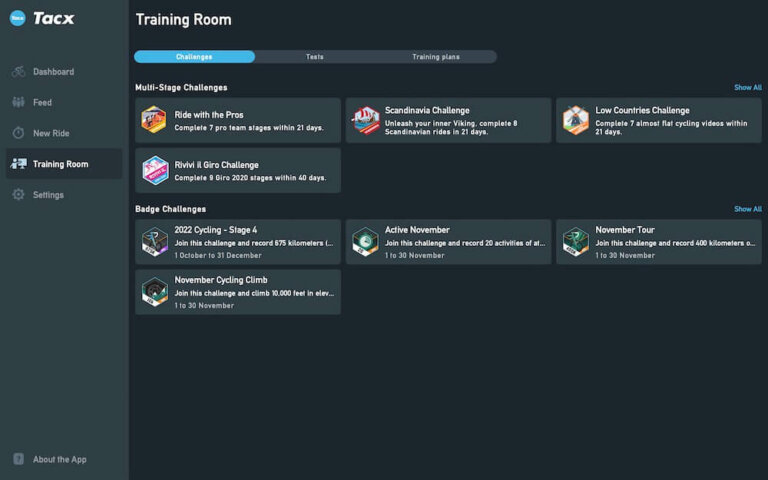Screen dimensions: 768x480
Task: Click Scandinavia Challenge badge icon
Action: tap(366, 121)
